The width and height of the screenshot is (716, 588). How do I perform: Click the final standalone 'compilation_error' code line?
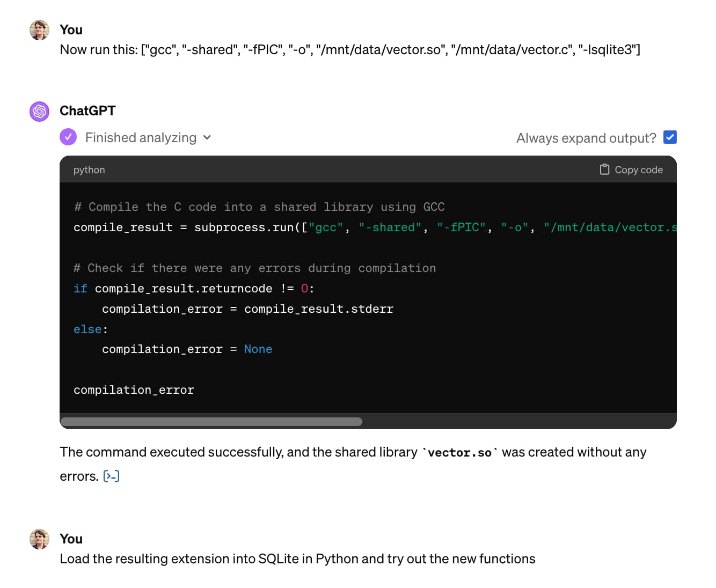(134, 390)
